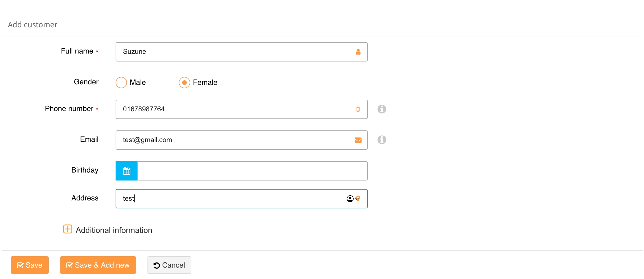This screenshot has height=279, width=644.
Task: Click into the Phone number field
Action: pos(233,109)
